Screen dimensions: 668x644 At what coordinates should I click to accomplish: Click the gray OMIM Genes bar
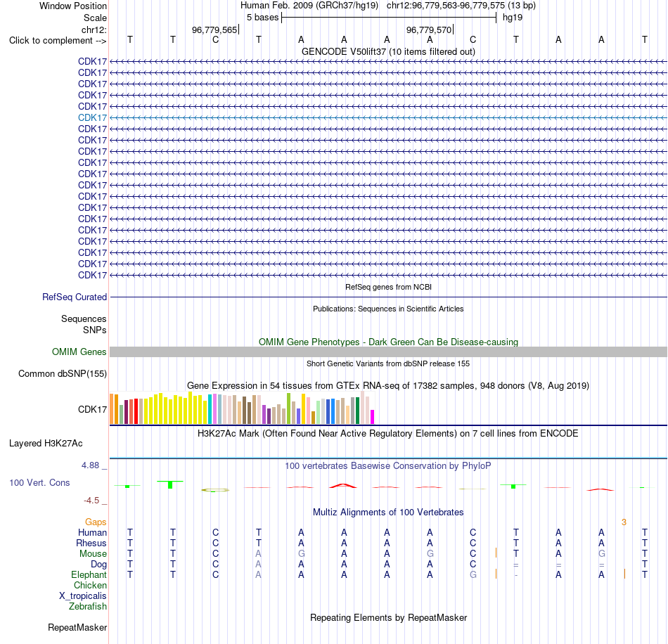[389, 352]
